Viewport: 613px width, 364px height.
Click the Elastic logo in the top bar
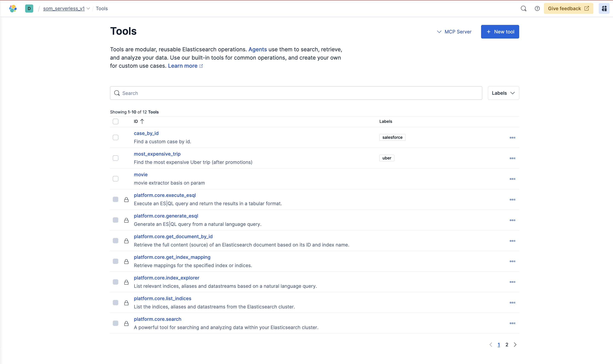click(13, 8)
